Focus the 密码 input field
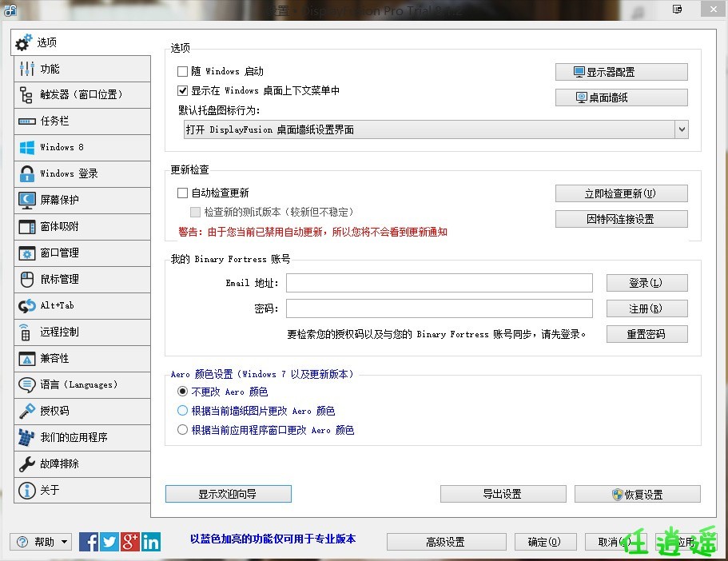The height and width of the screenshot is (561, 728). (440, 308)
